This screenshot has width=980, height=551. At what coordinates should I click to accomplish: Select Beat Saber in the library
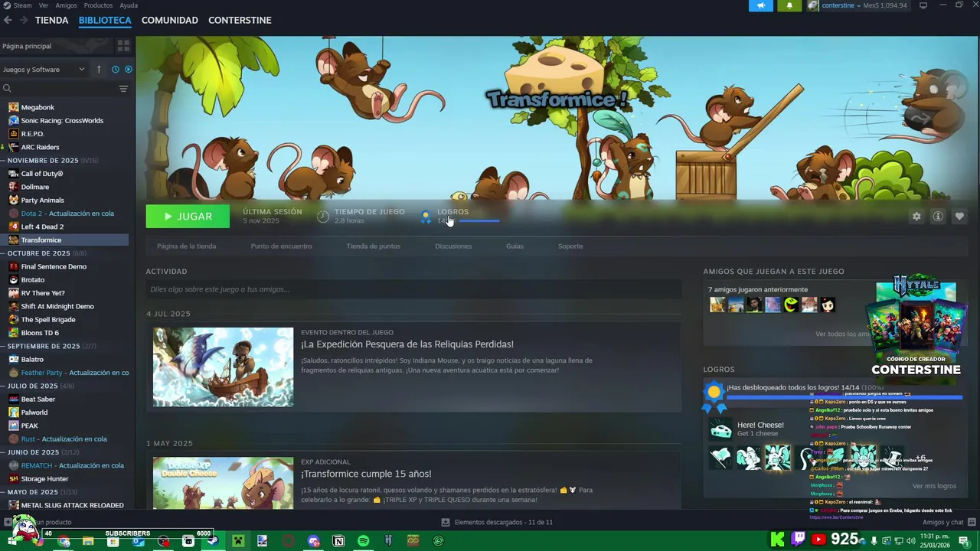coord(38,399)
